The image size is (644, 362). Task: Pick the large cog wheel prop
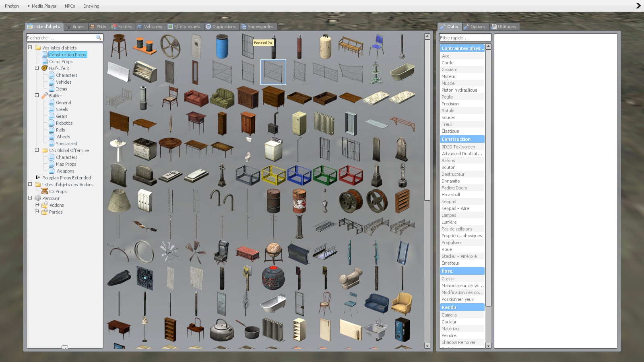(x=170, y=46)
